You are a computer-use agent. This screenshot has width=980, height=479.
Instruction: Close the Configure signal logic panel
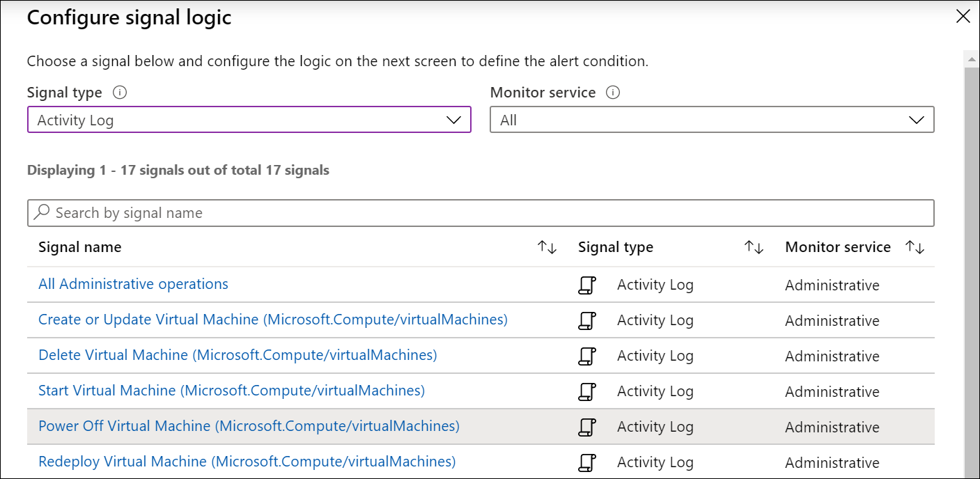(x=963, y=17)
